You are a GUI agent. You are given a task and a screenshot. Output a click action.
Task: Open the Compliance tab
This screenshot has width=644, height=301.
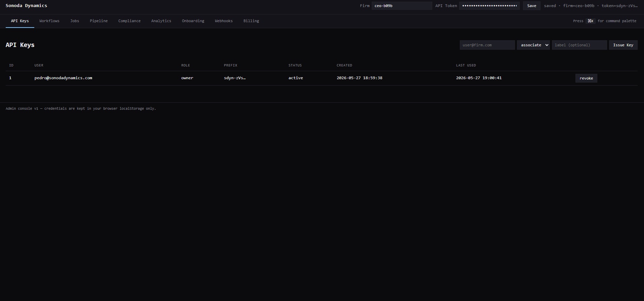(129, 21)
